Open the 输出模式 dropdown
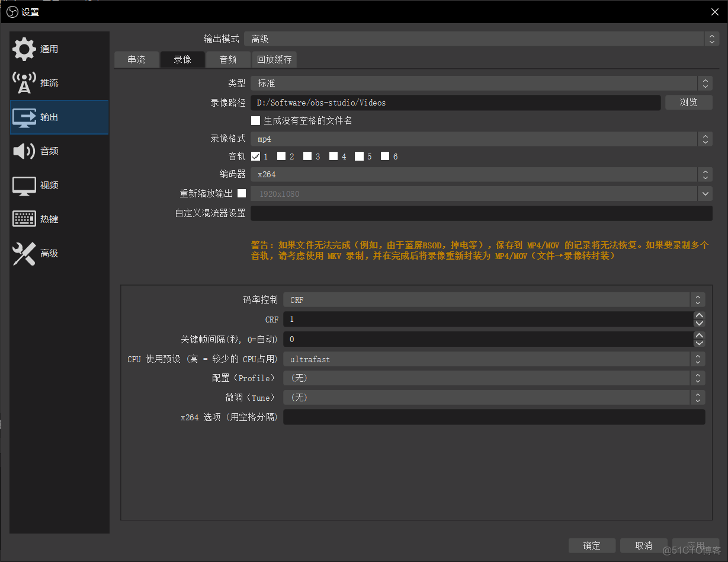The image size is (728, 562). [x=482, y=39]
